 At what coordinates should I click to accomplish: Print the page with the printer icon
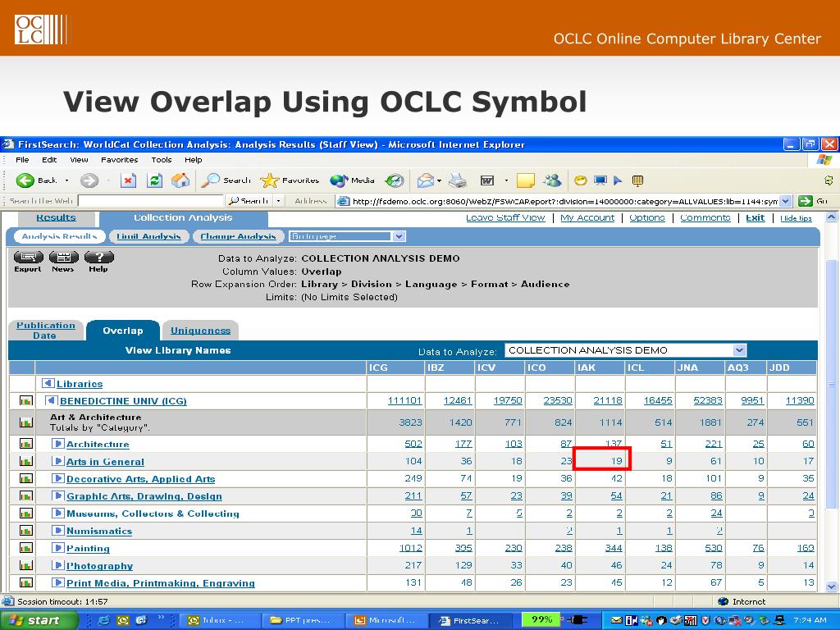click(x=458, y=180)
